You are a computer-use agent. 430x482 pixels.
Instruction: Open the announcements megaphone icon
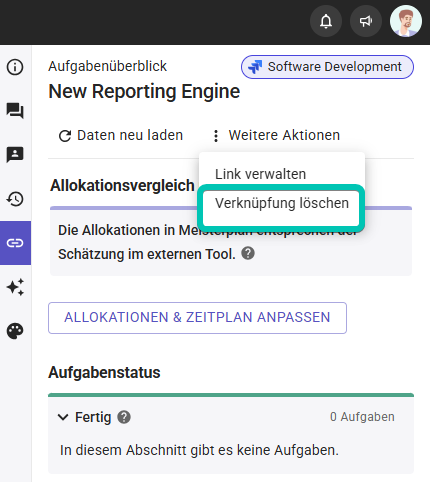click(x=366, y=21)
